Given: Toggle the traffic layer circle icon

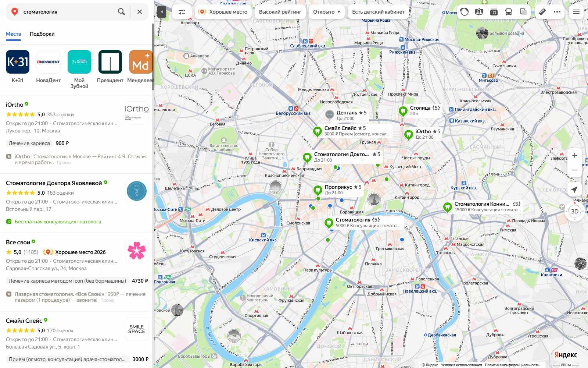Looking at the screenshot, I should tap(465, 12).
